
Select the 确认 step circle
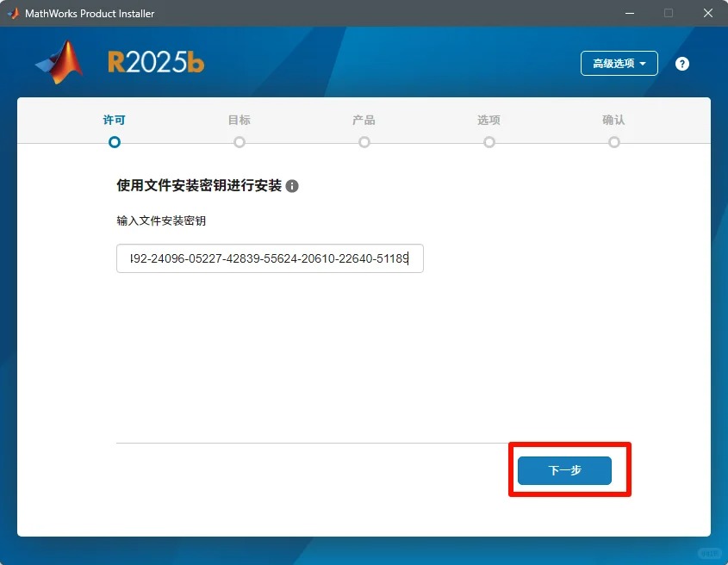(613, 141)
